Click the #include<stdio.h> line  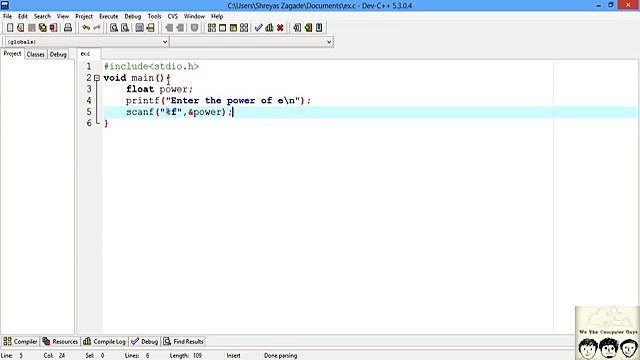coord(151,66)
